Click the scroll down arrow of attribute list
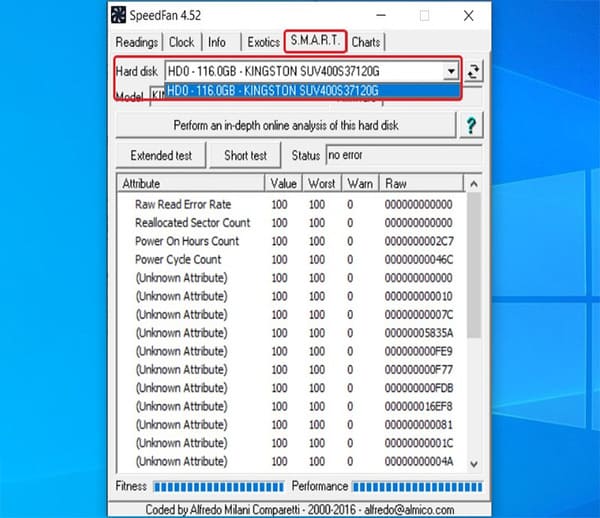Screen dimensions: 600x518 [474, 464]
